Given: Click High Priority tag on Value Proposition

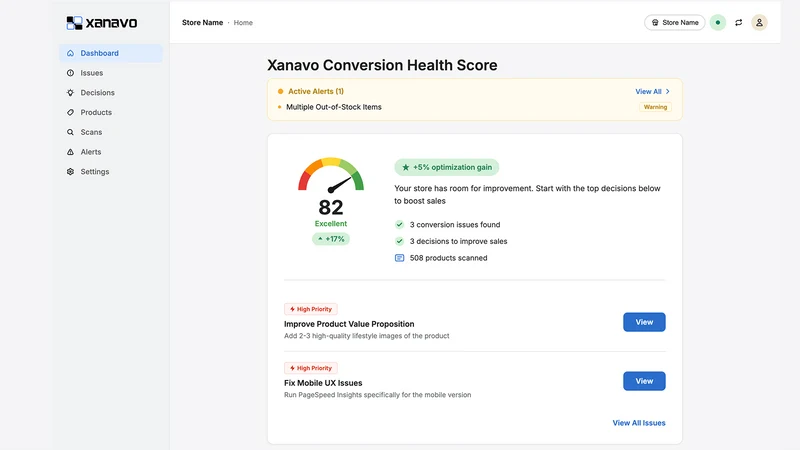Looking at the screenshot, I should coord(311,309).
